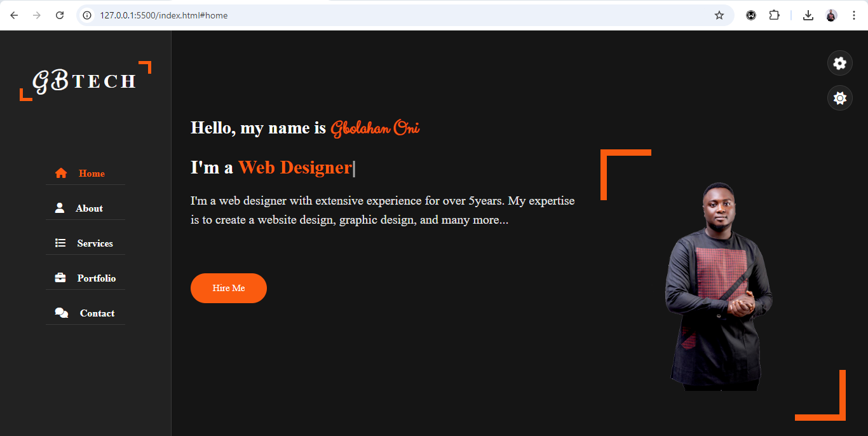Open the Services menu label
Viewport: 868px width, 436px height.
click(95, 243)
